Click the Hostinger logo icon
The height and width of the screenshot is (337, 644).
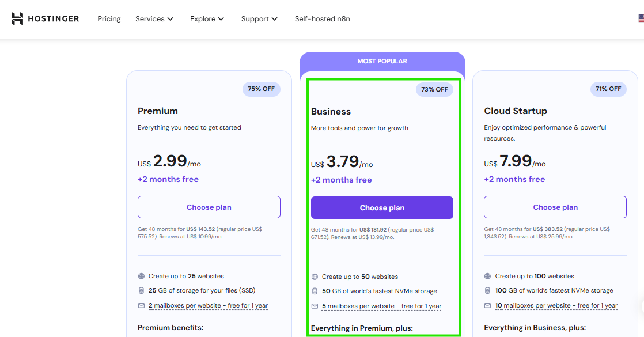coord(17,18)
